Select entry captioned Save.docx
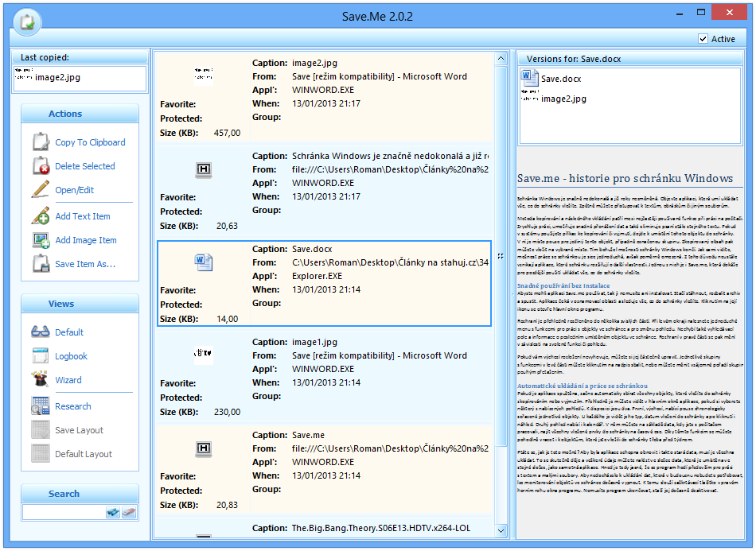The image size is (756, 551). 324,283
